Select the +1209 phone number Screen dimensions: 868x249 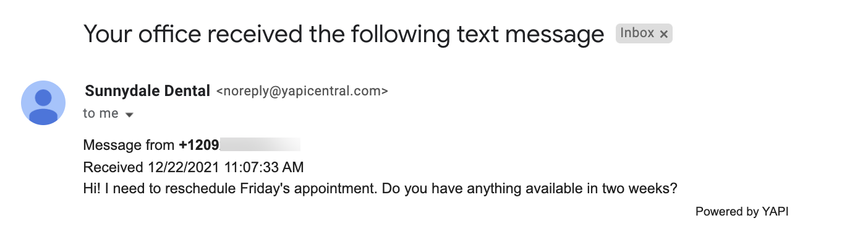tap(199, 146)
